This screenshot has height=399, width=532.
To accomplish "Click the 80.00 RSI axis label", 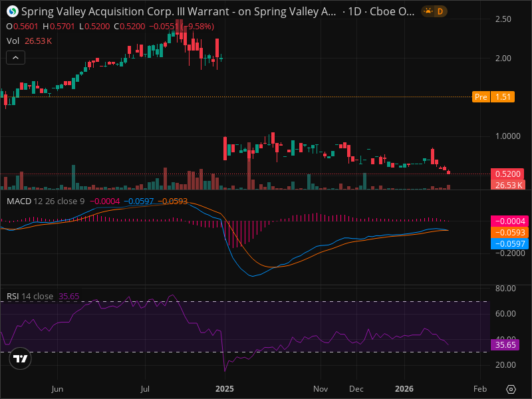I will [x=505, y=289].
